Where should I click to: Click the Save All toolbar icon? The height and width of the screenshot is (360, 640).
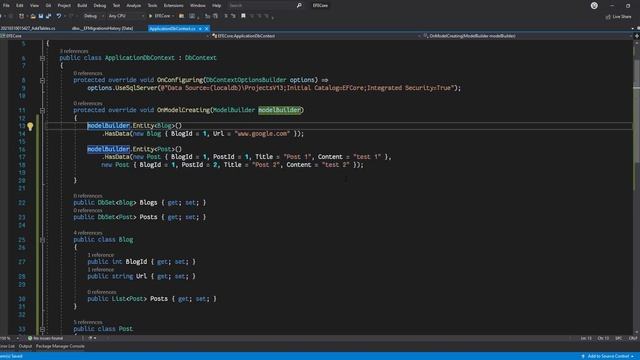point(49,16)
